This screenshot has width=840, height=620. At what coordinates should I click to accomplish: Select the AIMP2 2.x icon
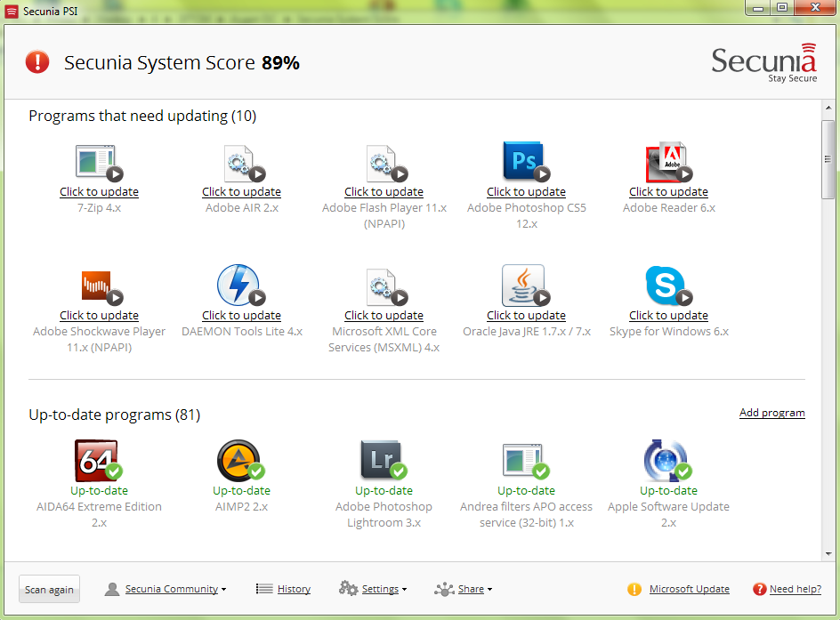point(241,461)
